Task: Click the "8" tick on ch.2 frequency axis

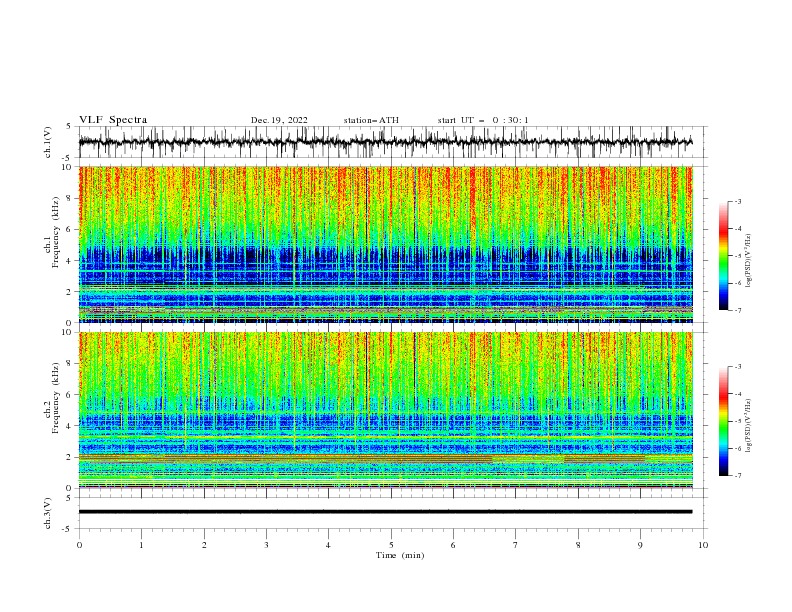Action: click(70, 364)
